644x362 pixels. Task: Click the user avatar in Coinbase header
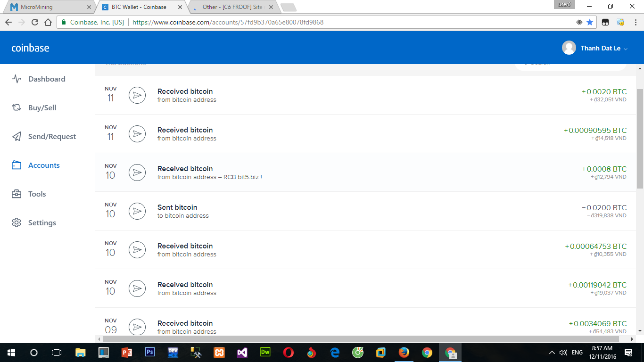569,48
